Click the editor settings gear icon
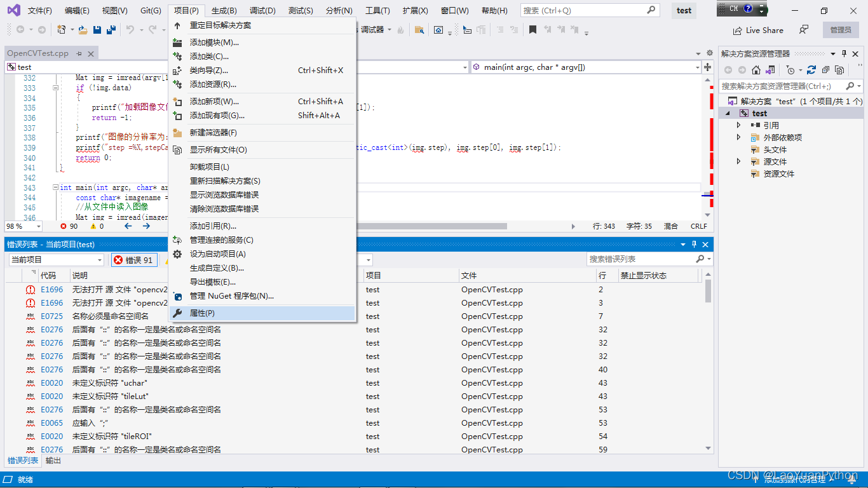Viewport: 868px width, 488px height. point(710,53)
